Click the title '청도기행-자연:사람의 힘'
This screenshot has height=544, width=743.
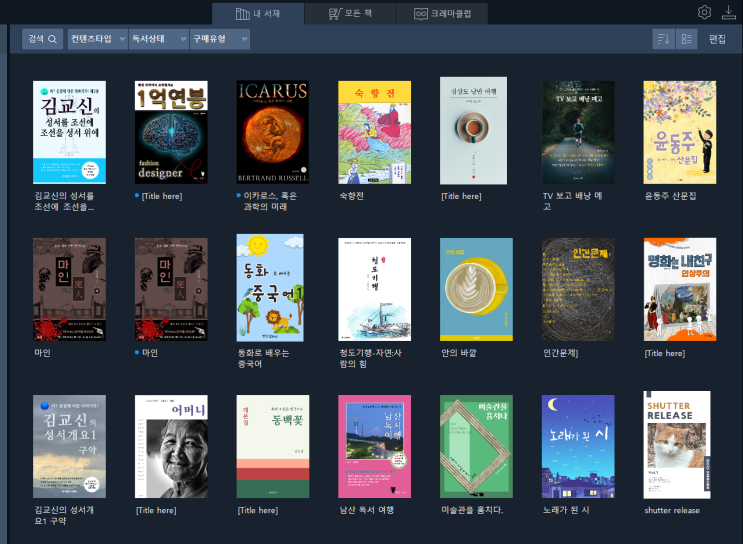point(370,358)
